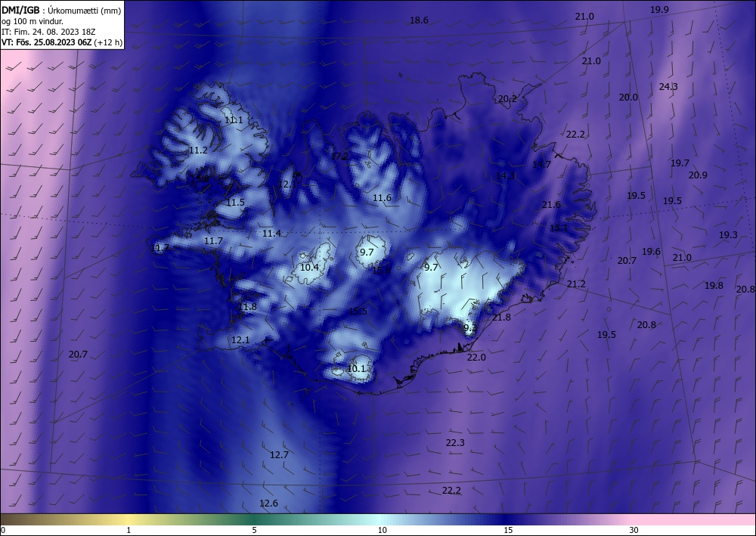Select the 15.1 value on the map
Image resolution: width=756 pixels, height=536 pixels.
(x=559, y=228)
